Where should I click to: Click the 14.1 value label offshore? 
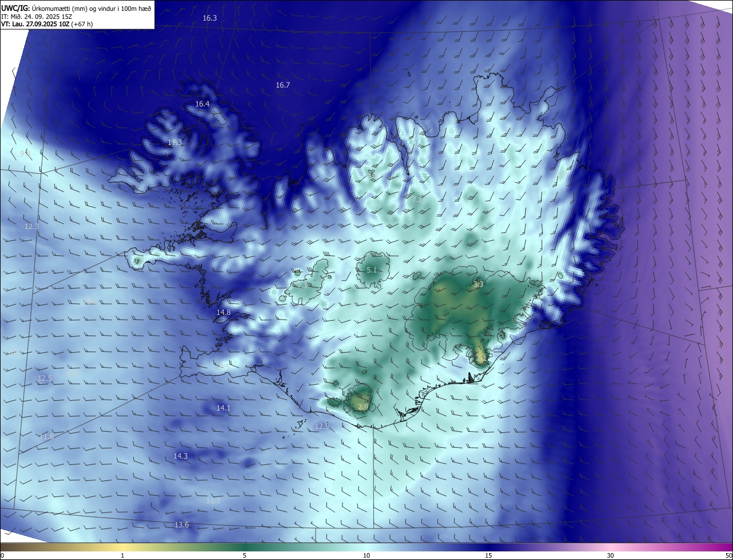pos(223,408)
